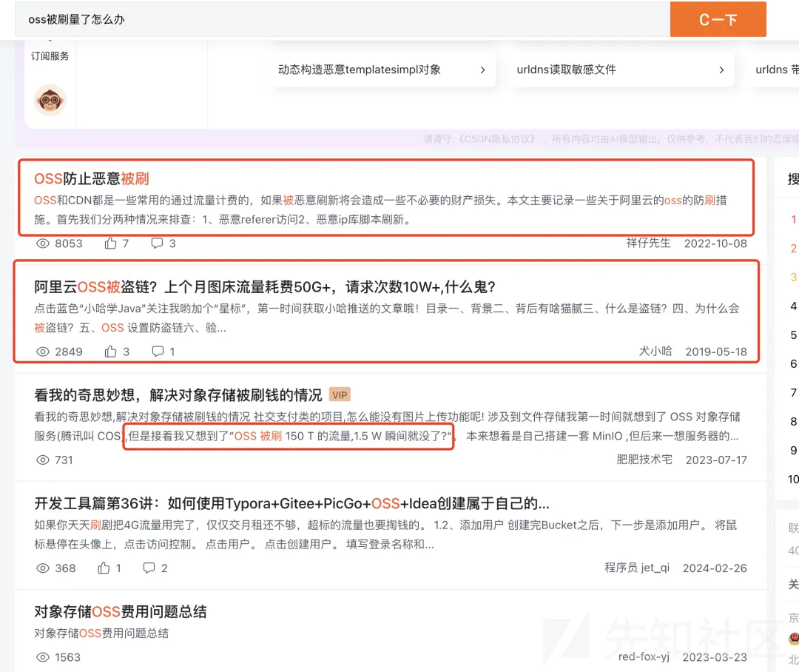Screen dimensions: 799x672
Task: Click the date 2023-07-17
Action: pyautogui.click(x=716, y=460)
